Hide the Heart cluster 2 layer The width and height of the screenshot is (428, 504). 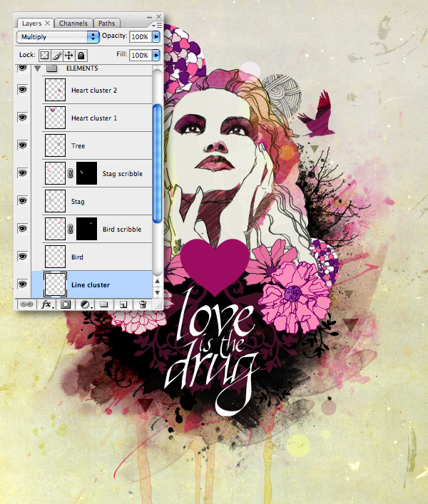click(22, 89)
